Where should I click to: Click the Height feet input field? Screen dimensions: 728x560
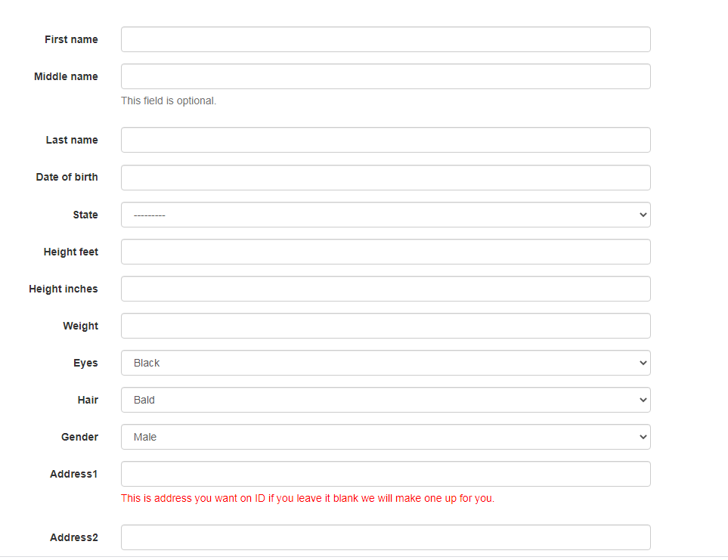386,252
